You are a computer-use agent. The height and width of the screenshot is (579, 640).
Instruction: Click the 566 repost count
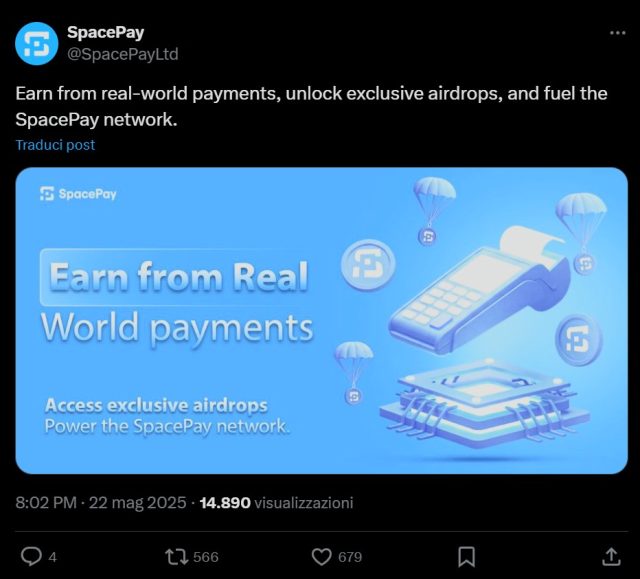point(206,557)
